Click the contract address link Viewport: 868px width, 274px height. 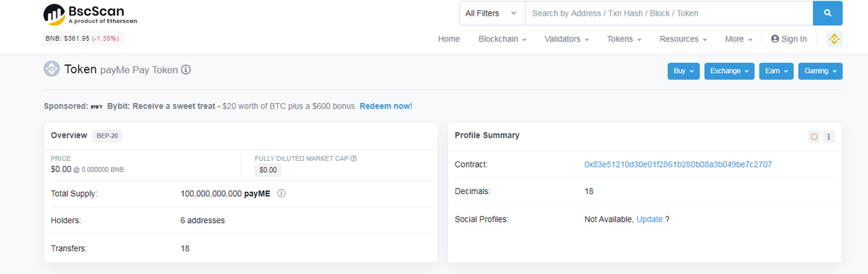click(x=678, y=164)
